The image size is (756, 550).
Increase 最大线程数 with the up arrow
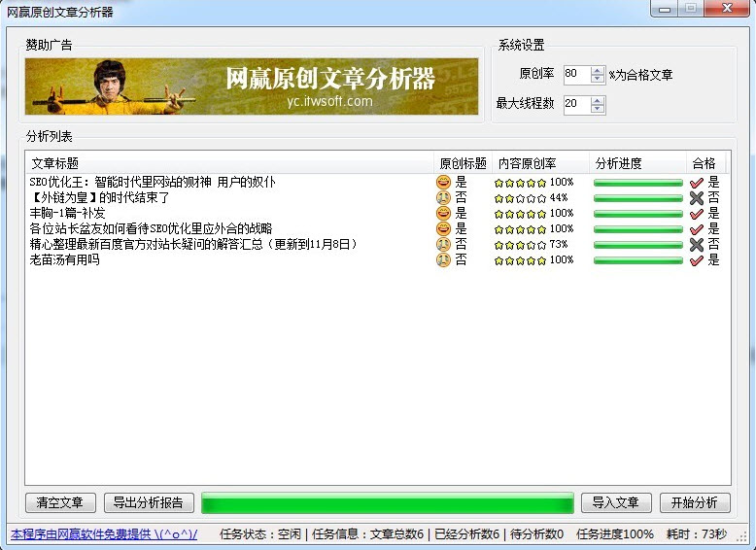click(598, 100)
